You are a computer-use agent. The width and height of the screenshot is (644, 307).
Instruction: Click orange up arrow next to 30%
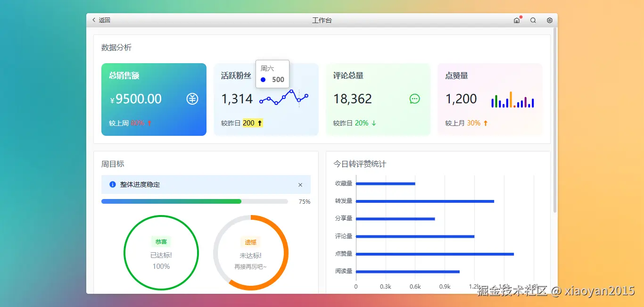pyautogui.click(x=486, y=123)
